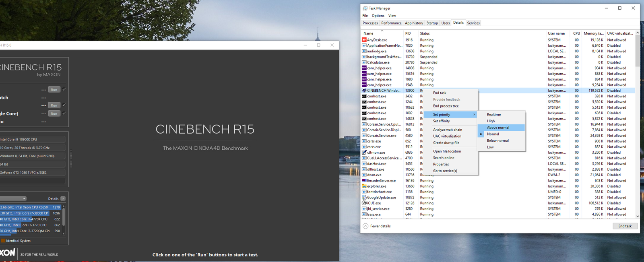Click Run button for CPU Single Core test
This screenshot has height=262, width=644.
54,113
